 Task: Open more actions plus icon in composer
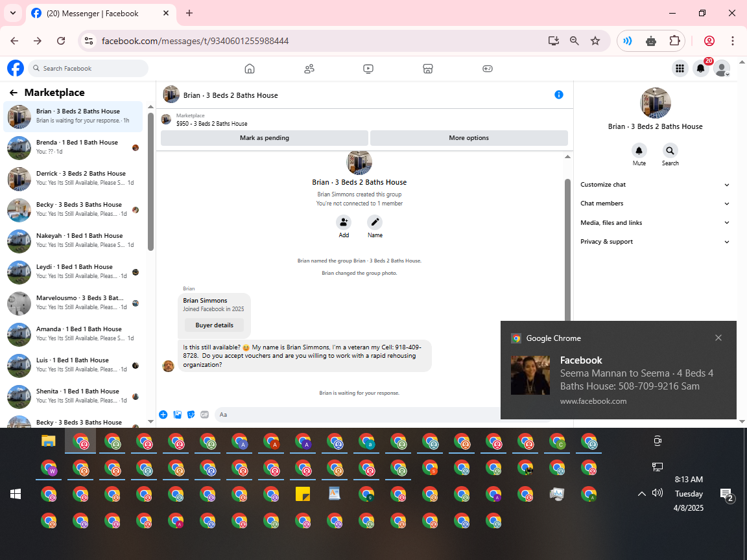point(163,414)
